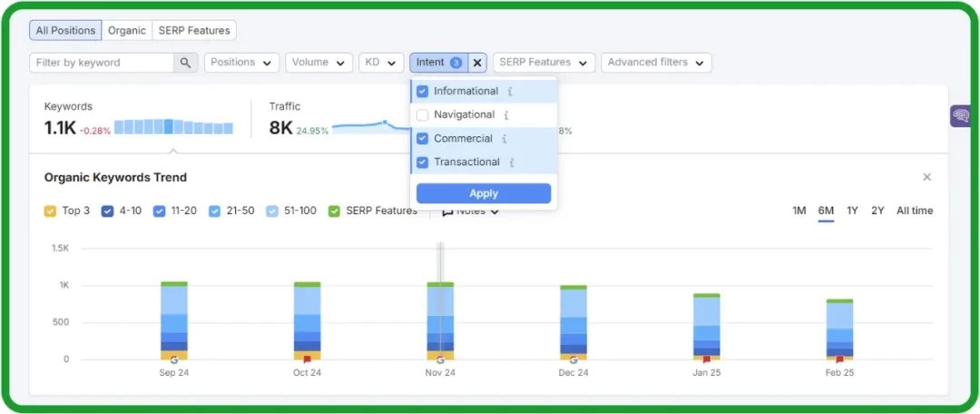
Task: Click the 24.95% traffic change
Action: pyautogui.click(x=312, y=132)
